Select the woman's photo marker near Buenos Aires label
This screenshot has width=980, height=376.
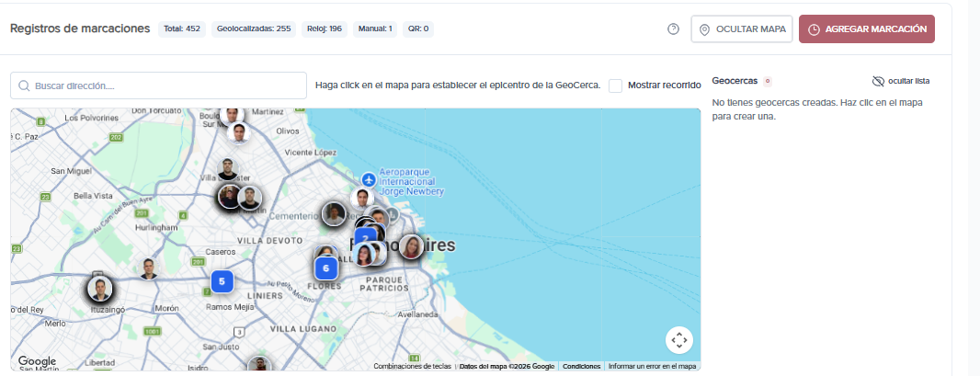click(411, 246)
